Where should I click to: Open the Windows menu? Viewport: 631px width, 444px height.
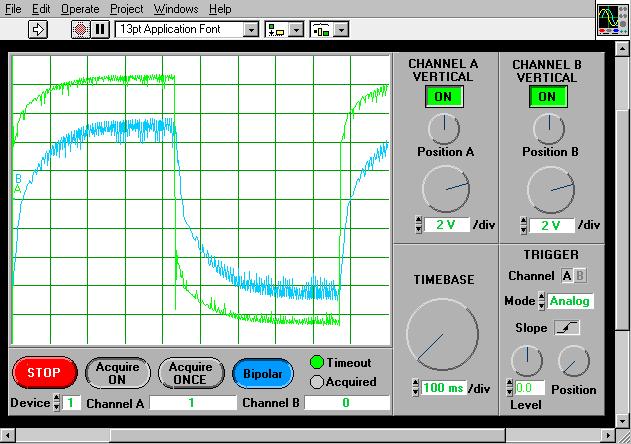[176, 9]
